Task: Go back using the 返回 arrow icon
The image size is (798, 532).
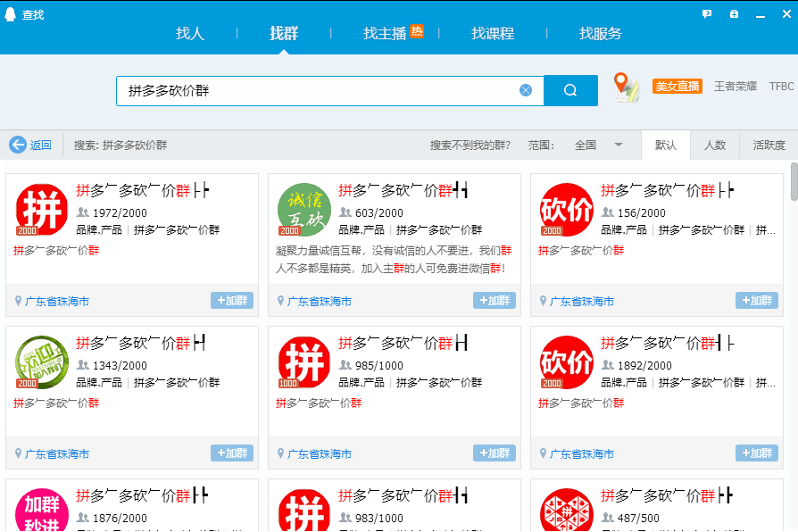Action: tap(18, 145)
